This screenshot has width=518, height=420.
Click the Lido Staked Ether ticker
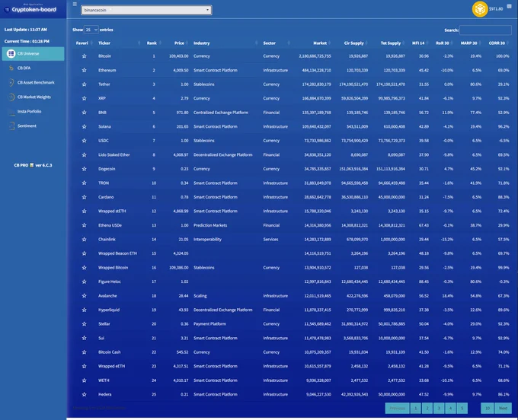[x=114, y=154]
